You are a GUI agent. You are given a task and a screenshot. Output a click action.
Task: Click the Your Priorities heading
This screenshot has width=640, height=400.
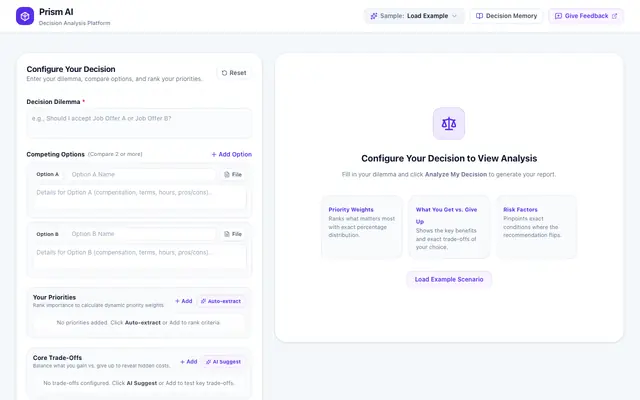point(54,298)
